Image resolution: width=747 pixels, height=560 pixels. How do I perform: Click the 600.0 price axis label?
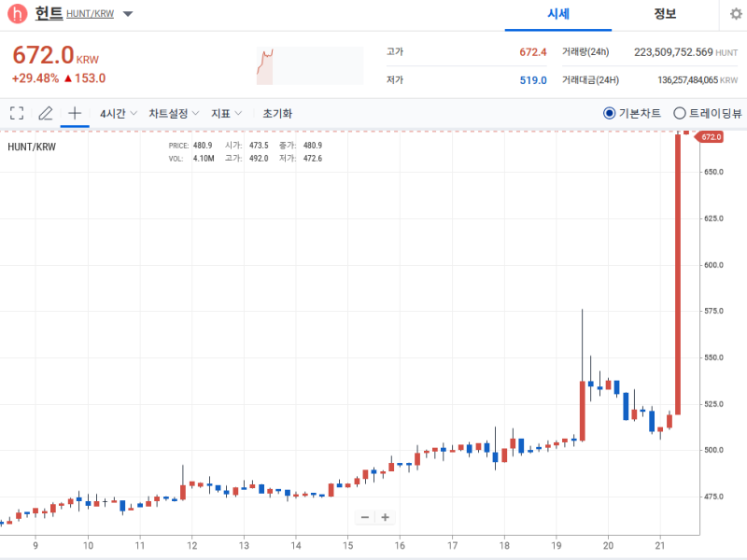713,265
